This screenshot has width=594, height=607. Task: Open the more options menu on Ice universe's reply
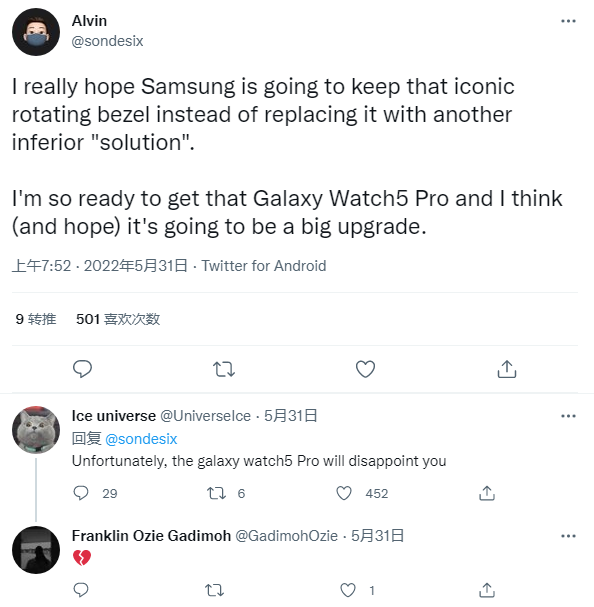[568, 416]
